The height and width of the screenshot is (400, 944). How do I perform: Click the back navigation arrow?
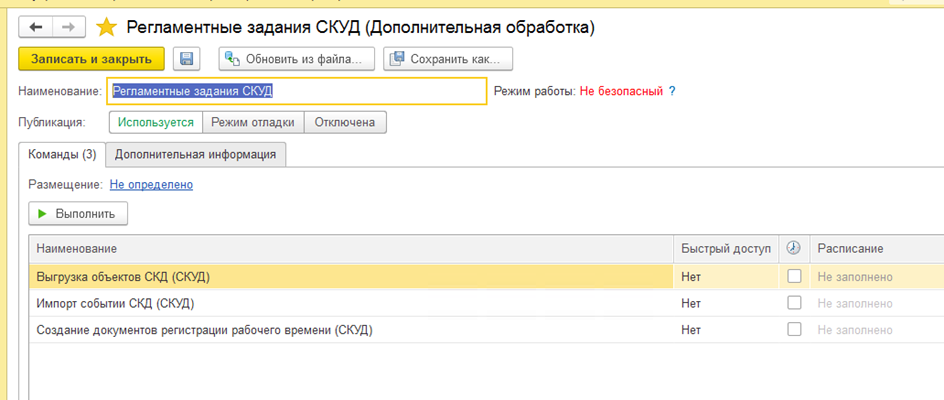click(37, 27)
